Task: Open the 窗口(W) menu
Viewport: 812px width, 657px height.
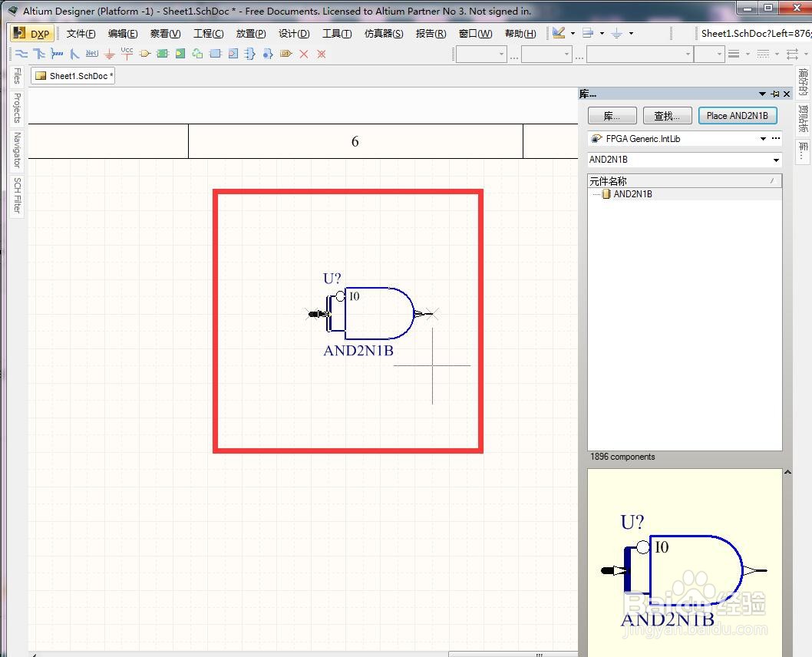Action: [475, 34]
